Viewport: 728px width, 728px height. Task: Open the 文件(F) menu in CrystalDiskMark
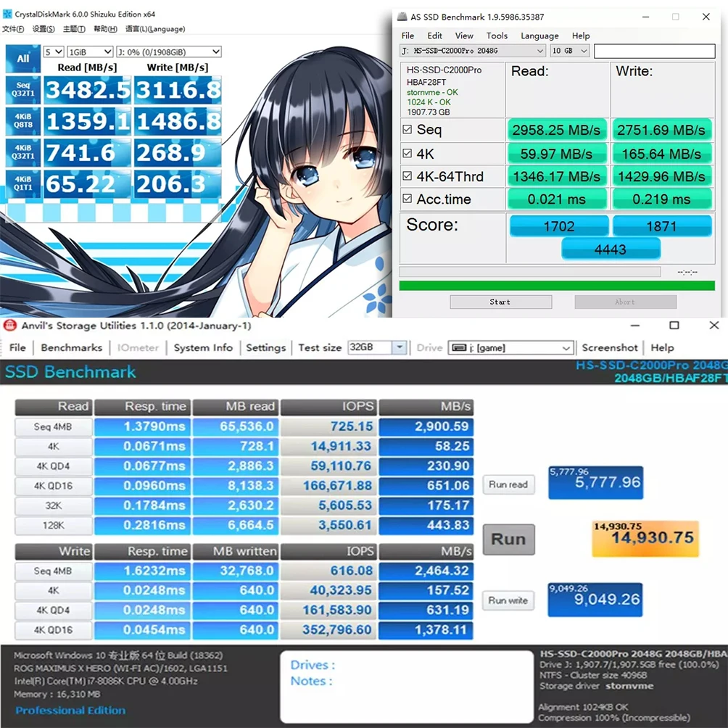13,29
